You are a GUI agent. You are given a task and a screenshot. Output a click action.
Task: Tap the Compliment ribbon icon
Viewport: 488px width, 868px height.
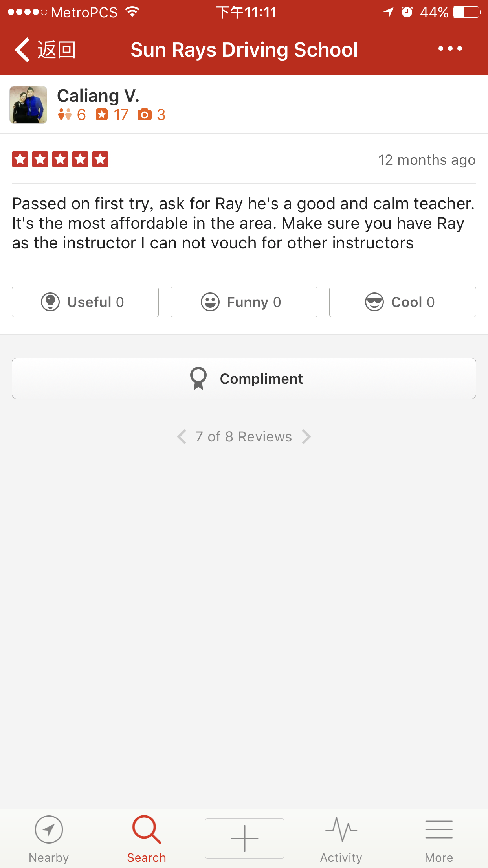pos(198,378)
